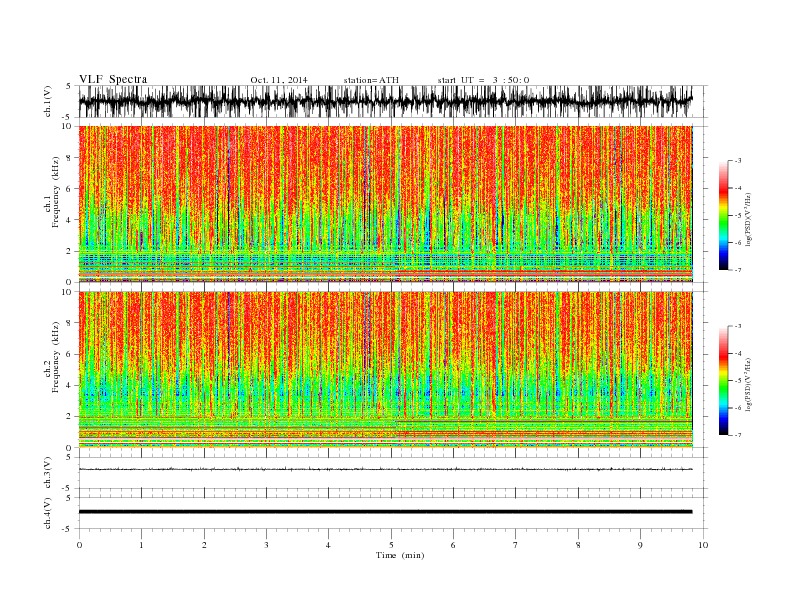Click the "3" tick on the time axis
Image resolution: width=792 pixels, height=612 pixels.
point(266,545)
